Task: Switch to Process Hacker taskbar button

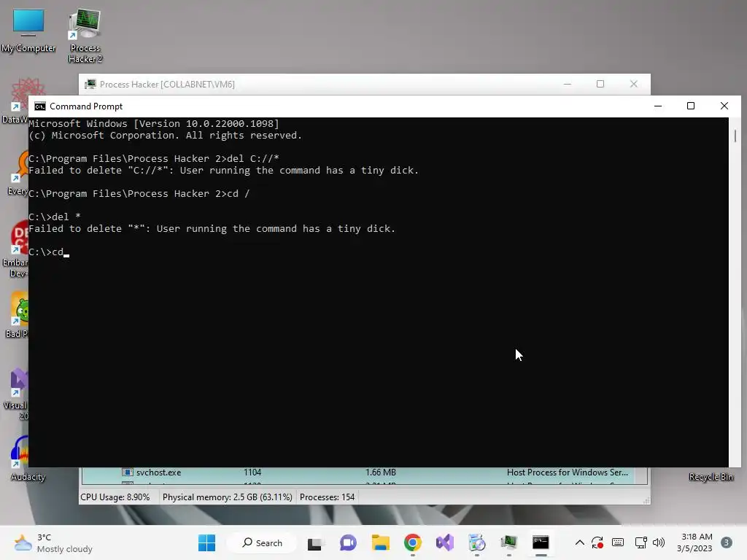Action: 508,542
